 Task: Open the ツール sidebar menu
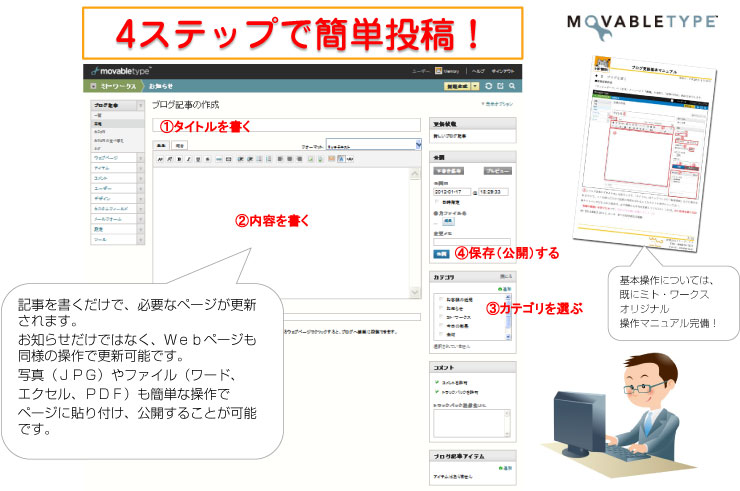114,239
